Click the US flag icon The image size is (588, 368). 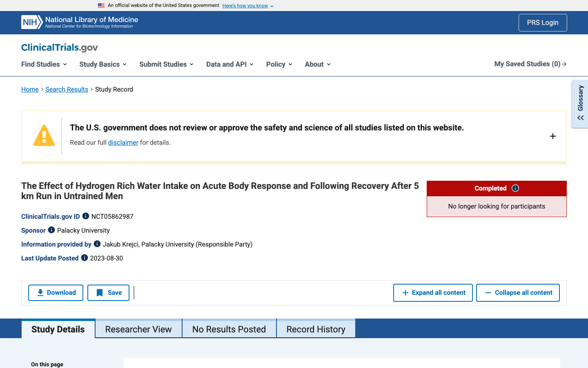(x=101, y=5)
